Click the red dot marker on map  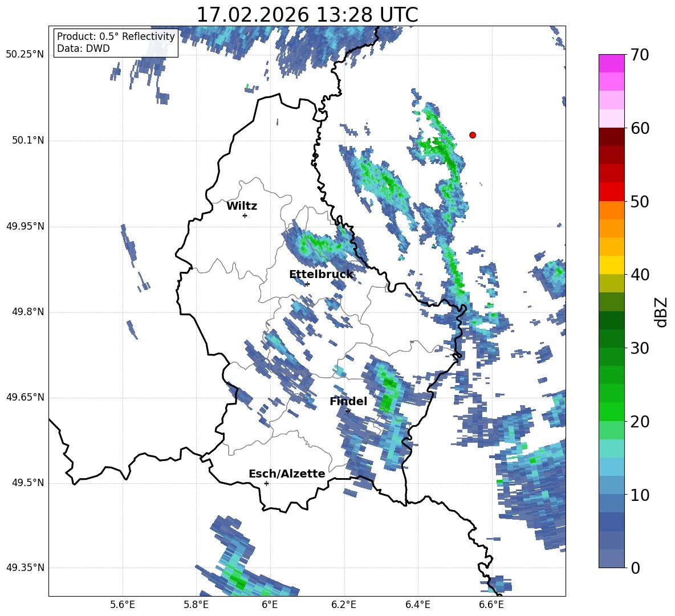[473, 135]
